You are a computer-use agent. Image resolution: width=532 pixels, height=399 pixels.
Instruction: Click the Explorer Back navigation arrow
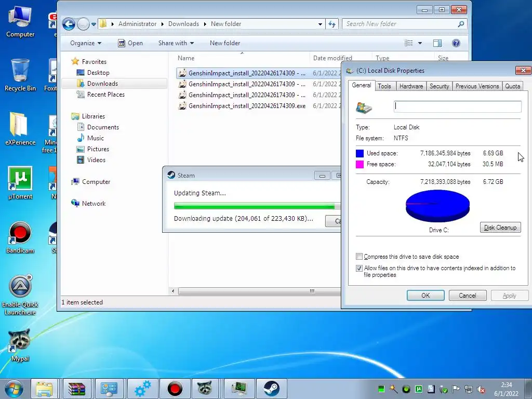click(x=69, y=24)
